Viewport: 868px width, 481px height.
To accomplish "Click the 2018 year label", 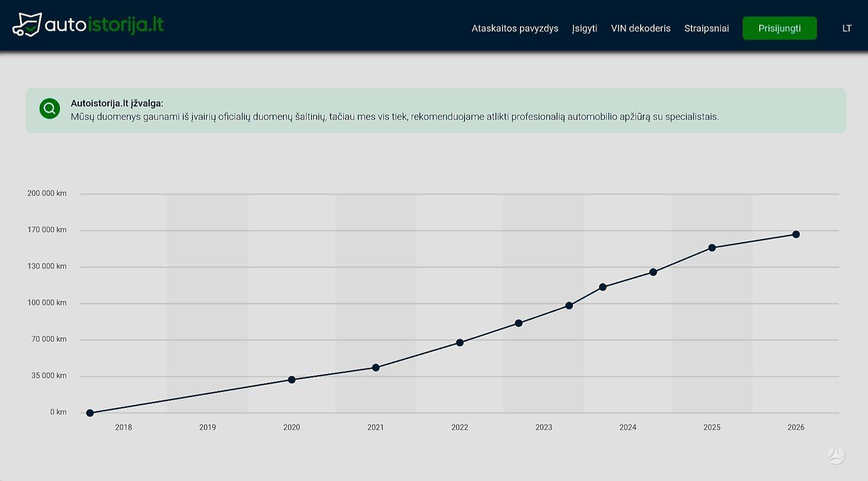I will point(124,427).
